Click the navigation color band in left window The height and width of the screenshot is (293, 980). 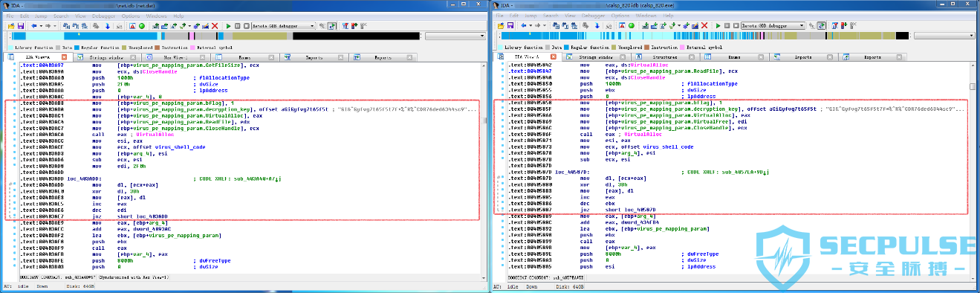click(215, 36)
